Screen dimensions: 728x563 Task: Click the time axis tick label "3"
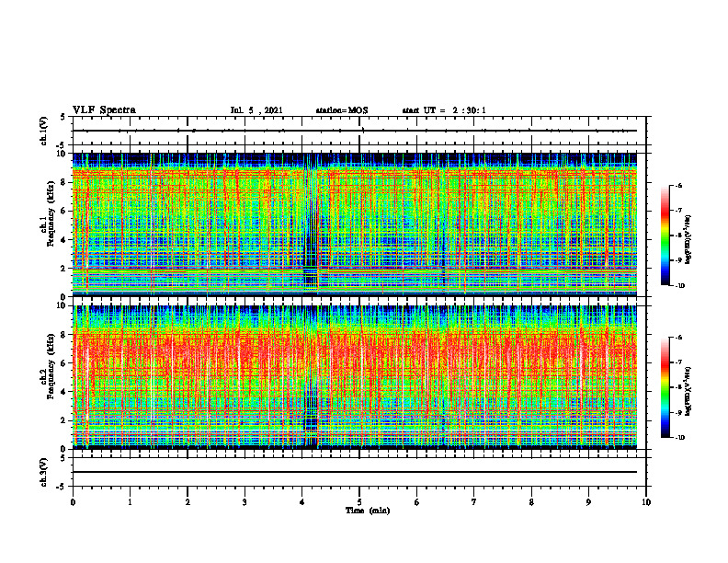coord(245,502)
